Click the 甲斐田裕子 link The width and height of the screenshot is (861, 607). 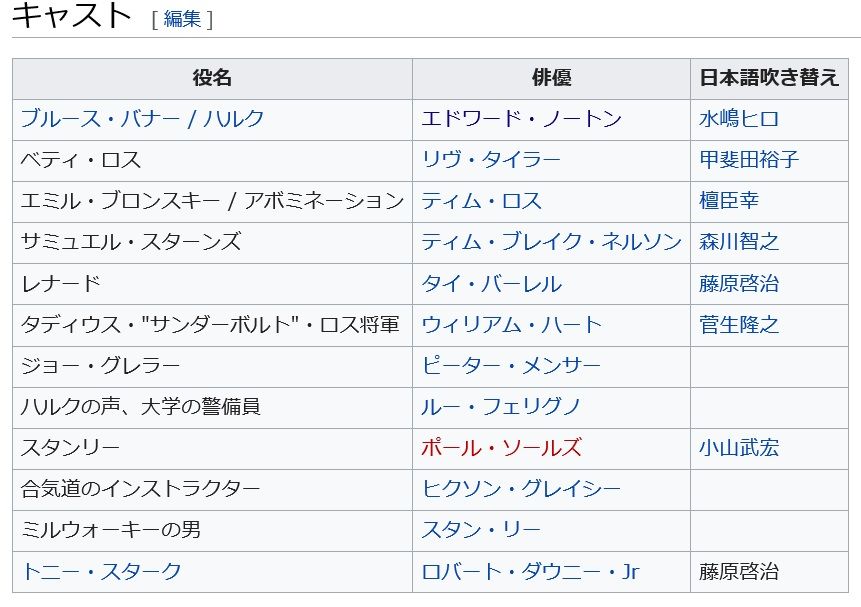(x=749, y=160)
